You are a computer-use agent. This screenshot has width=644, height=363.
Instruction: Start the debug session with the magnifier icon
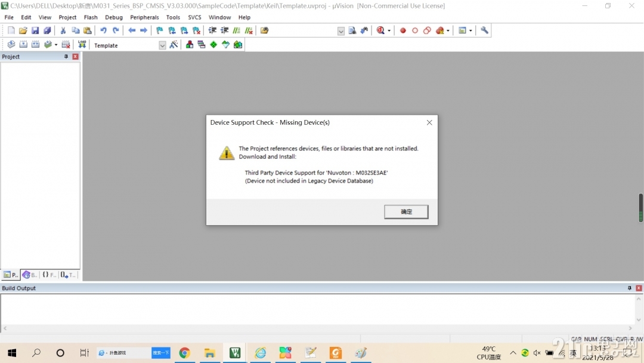(x=380, y=30)
